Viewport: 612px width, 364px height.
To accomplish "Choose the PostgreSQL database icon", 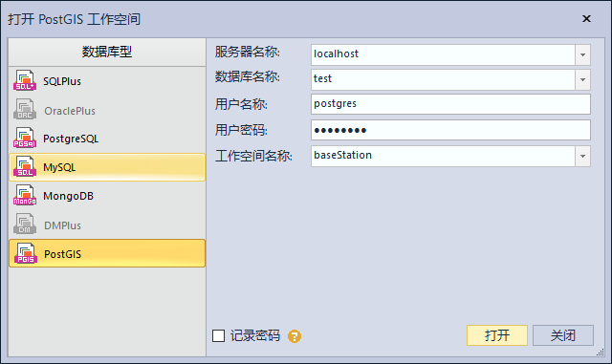I will [25, 139].
